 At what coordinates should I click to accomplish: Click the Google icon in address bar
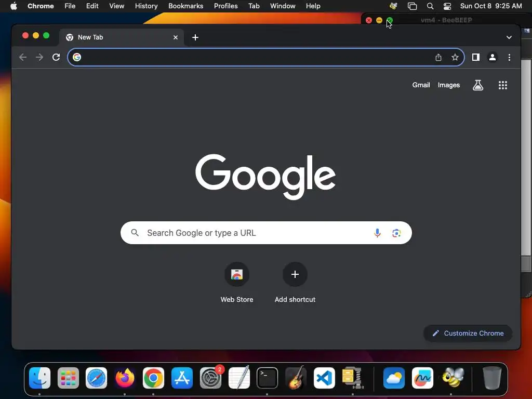click(x=77, y=57)
